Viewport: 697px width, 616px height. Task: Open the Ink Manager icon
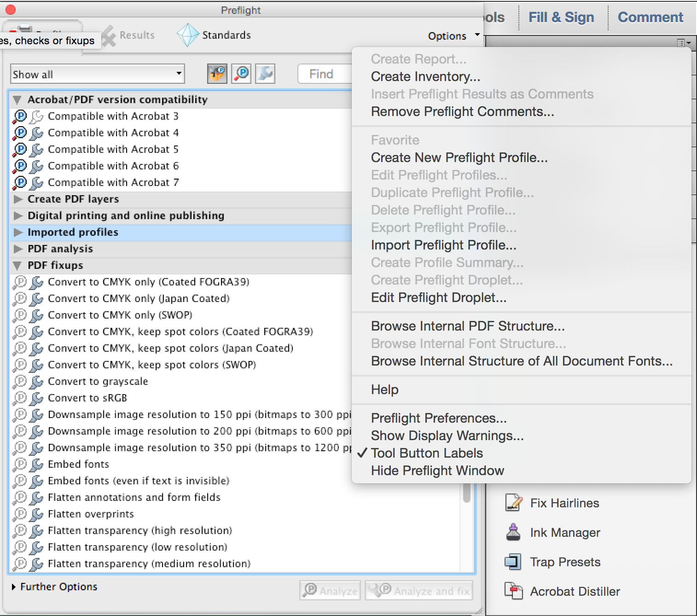point(513,532)
